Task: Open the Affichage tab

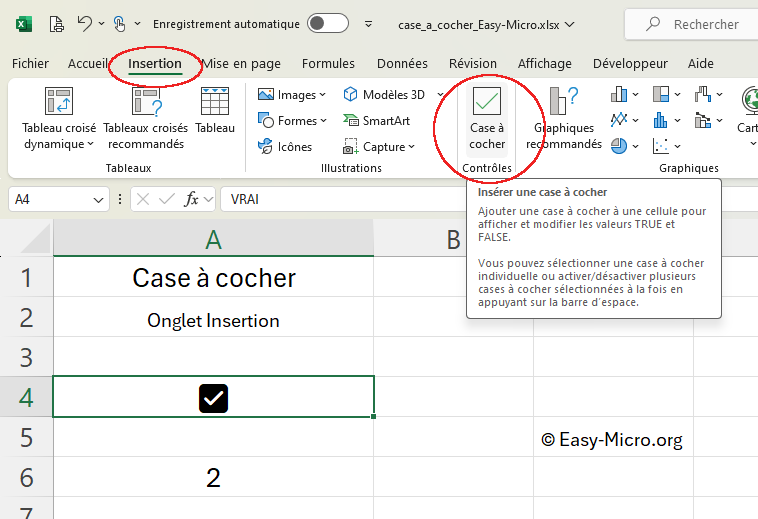Action: 545,63
